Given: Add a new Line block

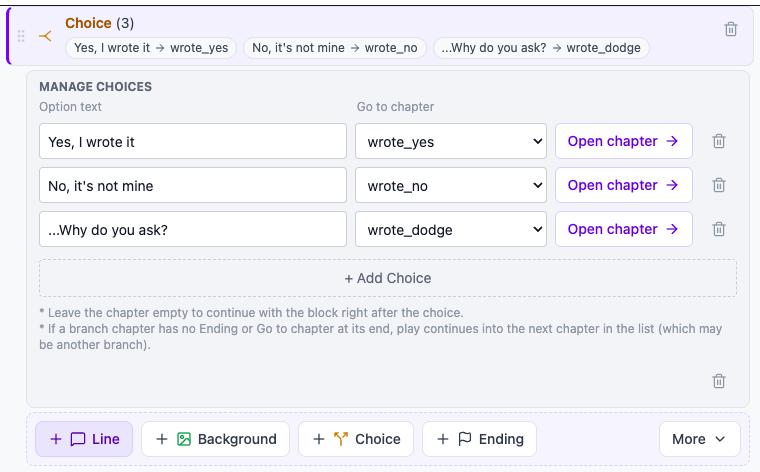Looking at the screenshot, I should tap(84, 439).
